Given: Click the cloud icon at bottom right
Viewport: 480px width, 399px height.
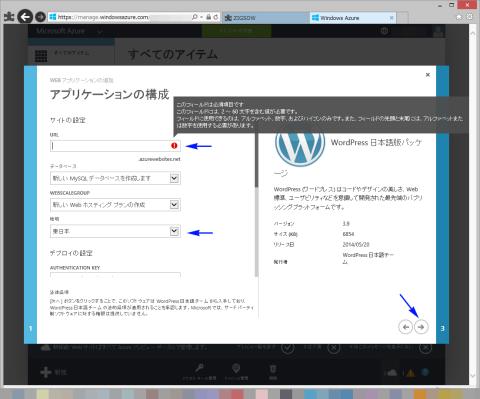Looking at the screenshot, I should pos(391,372).
